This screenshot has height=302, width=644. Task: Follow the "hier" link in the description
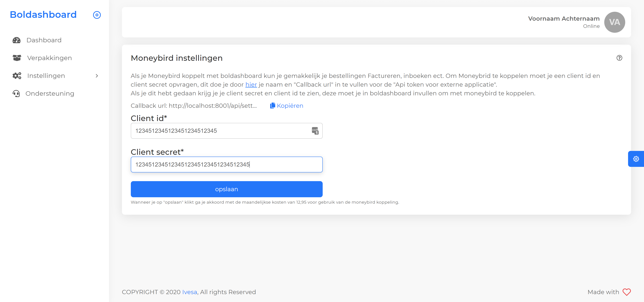click(251, 85)
